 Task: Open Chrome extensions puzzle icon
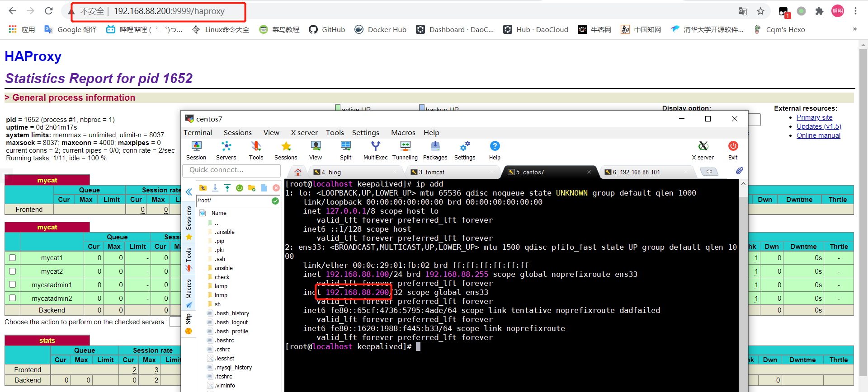click(x=819, y=11)
